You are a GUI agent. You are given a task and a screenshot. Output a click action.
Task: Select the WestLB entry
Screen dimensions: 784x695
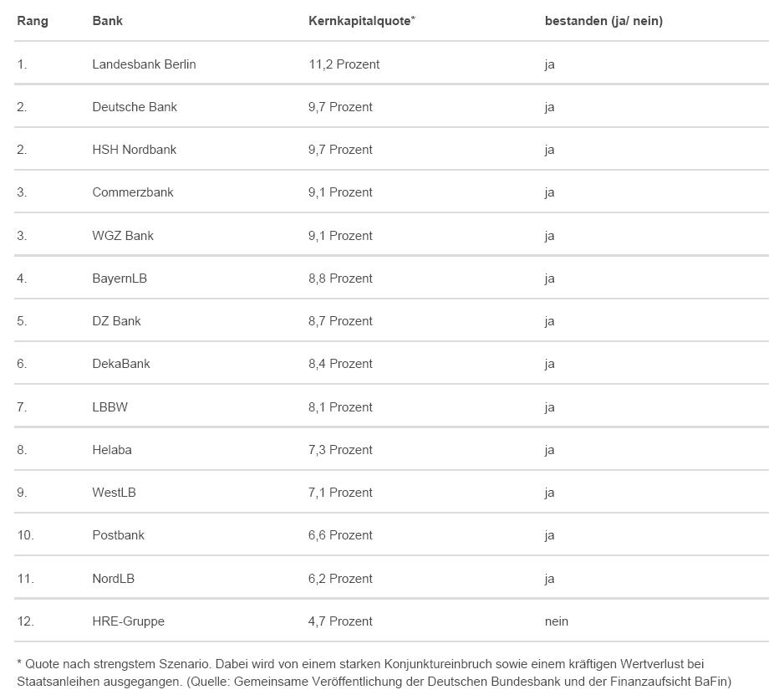pyautogui.click(x=114, y=493)
